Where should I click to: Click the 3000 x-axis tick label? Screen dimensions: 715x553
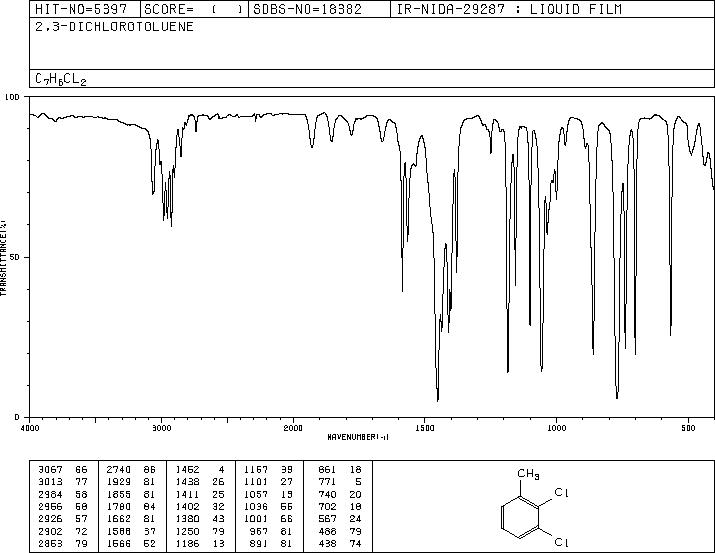pyautogui.click(x=161, y=428)
